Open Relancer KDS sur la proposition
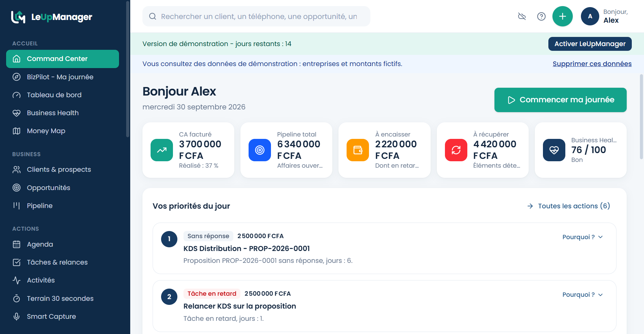 [240, 306]
